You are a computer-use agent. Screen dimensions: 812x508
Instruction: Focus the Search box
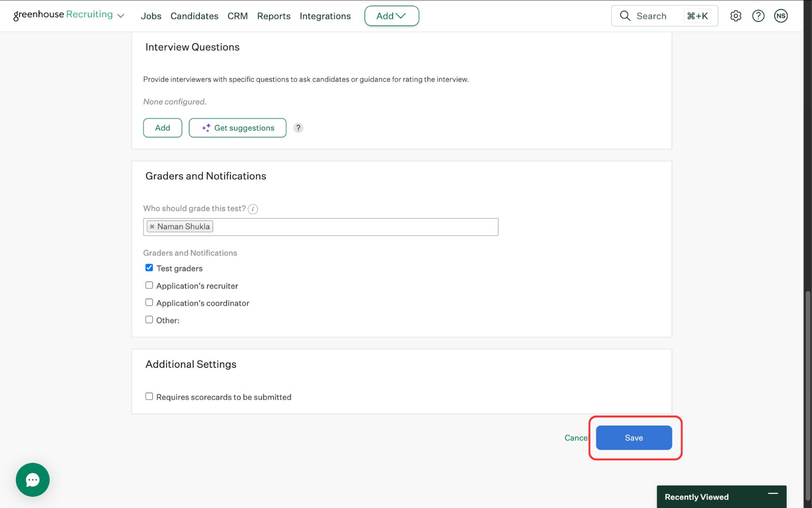(664, 16)
